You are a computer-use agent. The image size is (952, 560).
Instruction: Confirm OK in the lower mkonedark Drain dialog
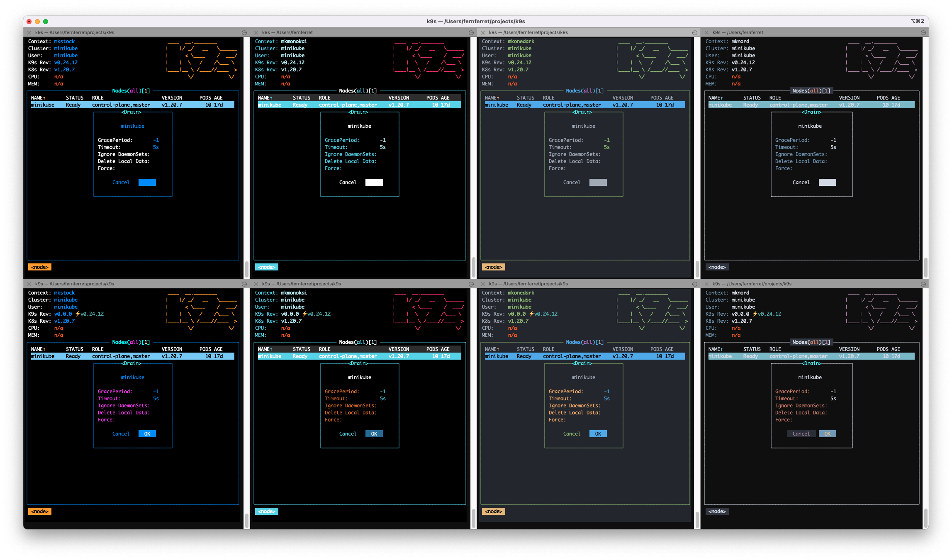click(598, 434)
